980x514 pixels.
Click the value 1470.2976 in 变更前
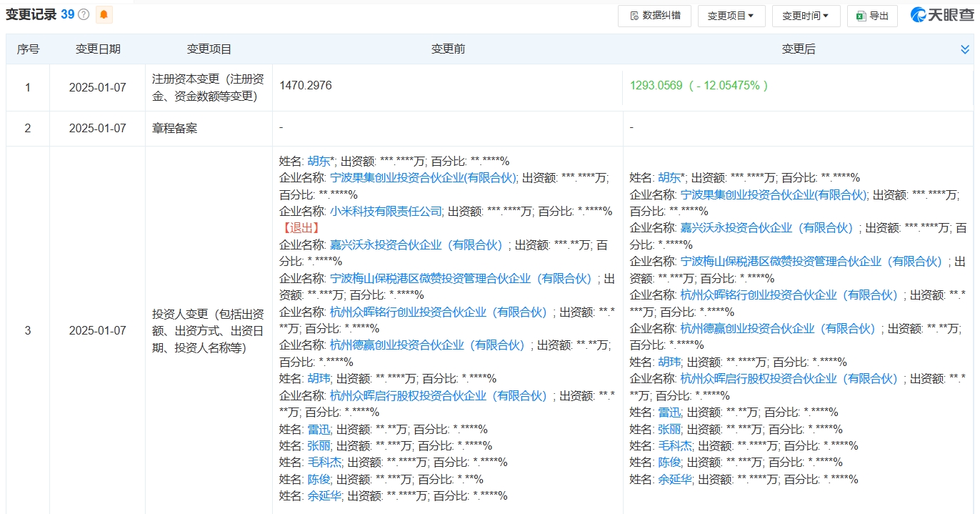(306, 85)
